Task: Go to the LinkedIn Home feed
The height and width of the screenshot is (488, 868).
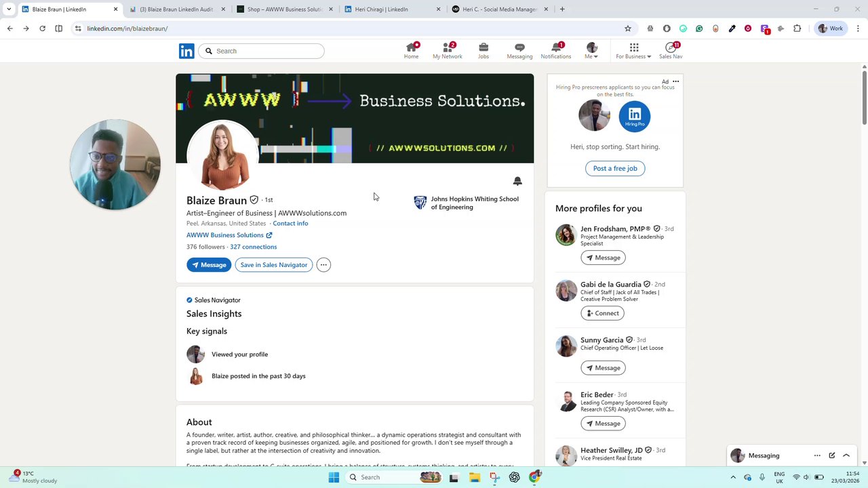Action: [x=411, y=51]
